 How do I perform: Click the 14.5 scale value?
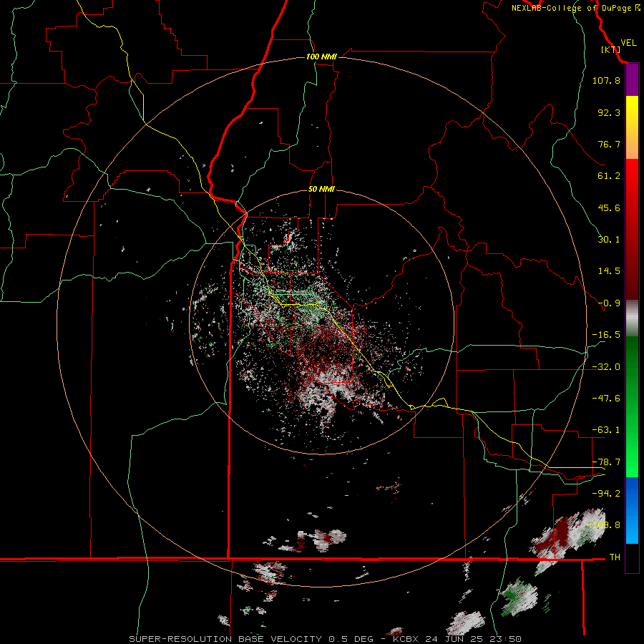point(609,271)
